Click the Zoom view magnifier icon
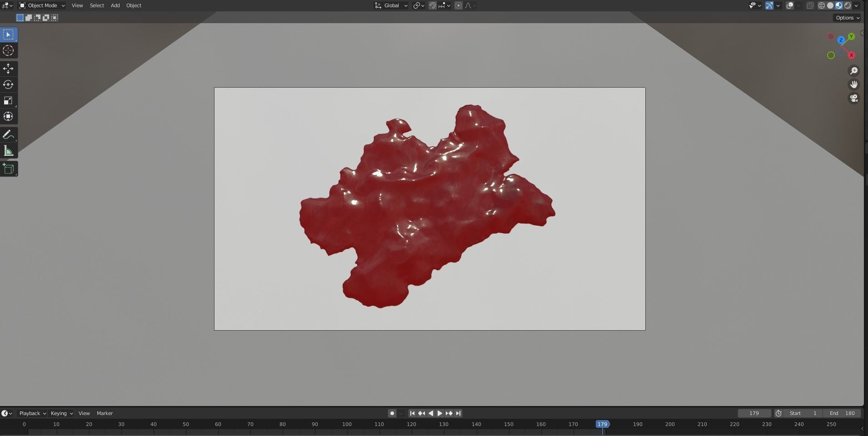 pyautogui.click(x=854, y=70)
